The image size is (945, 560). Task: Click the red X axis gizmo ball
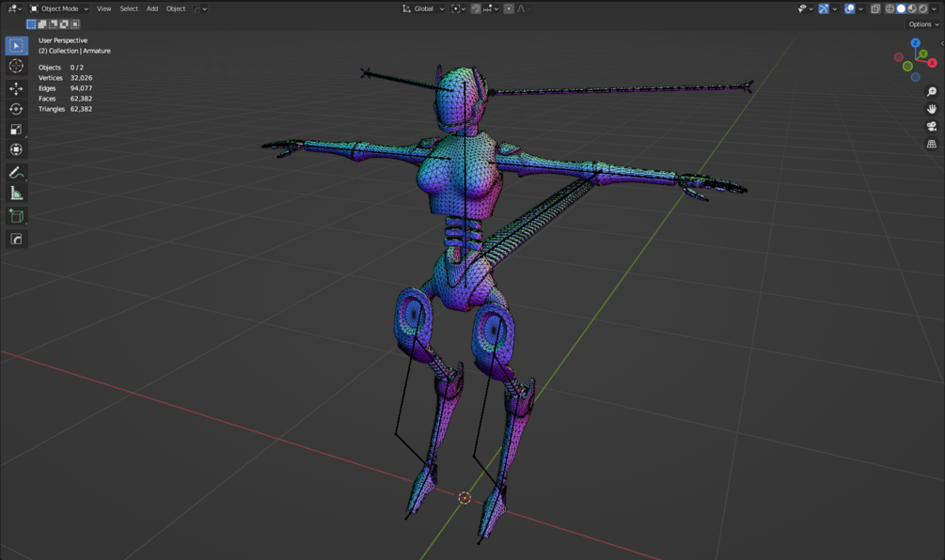[x=933, y=63]
